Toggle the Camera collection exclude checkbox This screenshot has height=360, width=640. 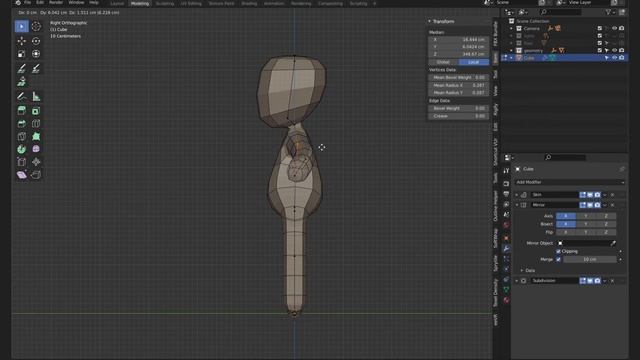[x=600, y=29]
